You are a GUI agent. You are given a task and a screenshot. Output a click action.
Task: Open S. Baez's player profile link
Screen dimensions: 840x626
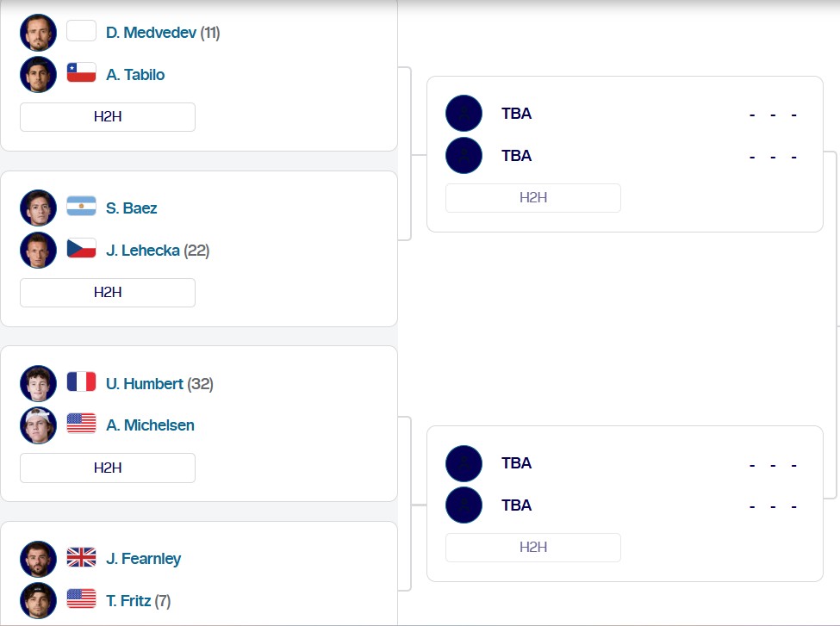pos(132,208)
